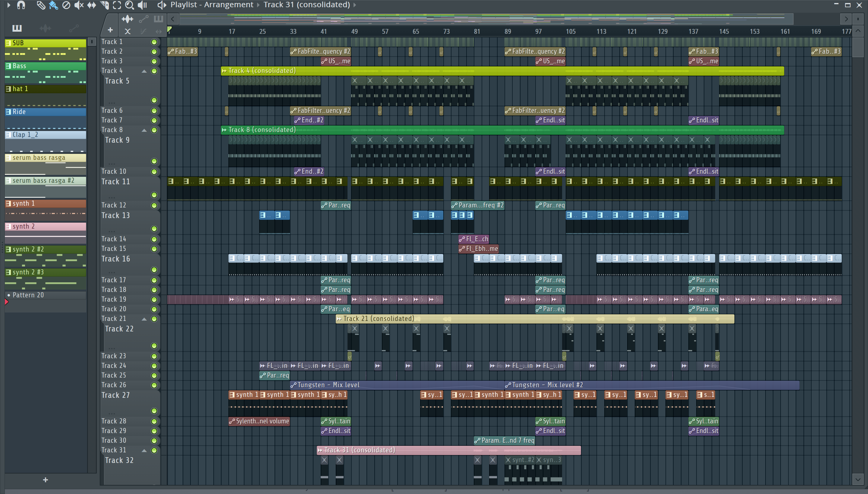Open the Arrangement breadcrumb dropdown arrow

(258, 5)
